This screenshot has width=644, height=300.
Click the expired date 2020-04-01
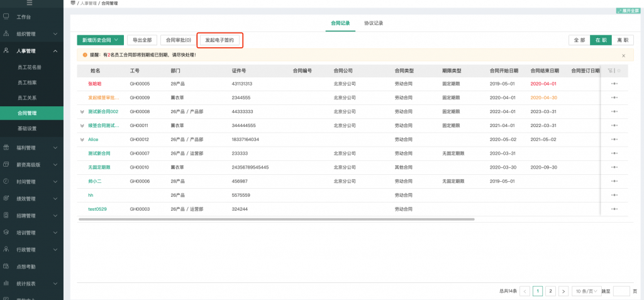pyautogui.click(x=543, y=84)
